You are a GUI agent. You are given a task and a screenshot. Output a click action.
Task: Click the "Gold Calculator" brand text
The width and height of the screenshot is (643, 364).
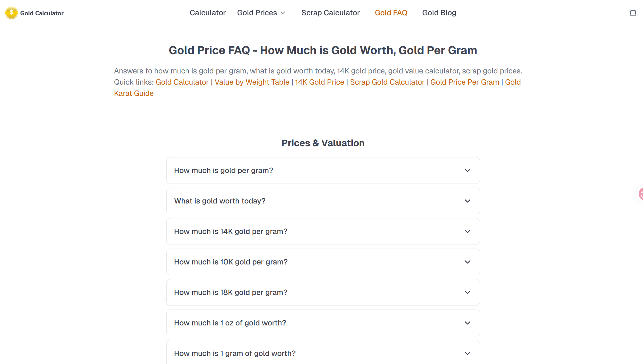click(x=42, y=13)
